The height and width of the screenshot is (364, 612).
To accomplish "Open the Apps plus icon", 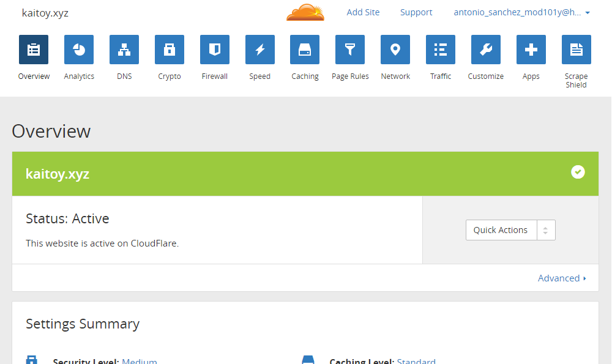I will click(x=531, y=50).
